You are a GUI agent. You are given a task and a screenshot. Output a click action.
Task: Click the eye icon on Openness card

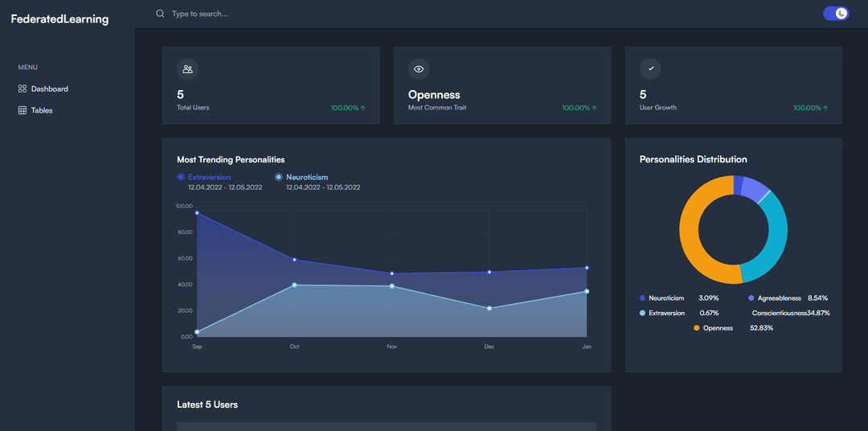click(x=419, y=69)
